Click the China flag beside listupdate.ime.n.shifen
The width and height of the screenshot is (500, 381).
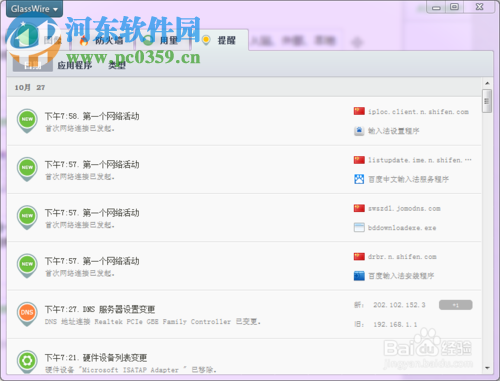[359, 160]
